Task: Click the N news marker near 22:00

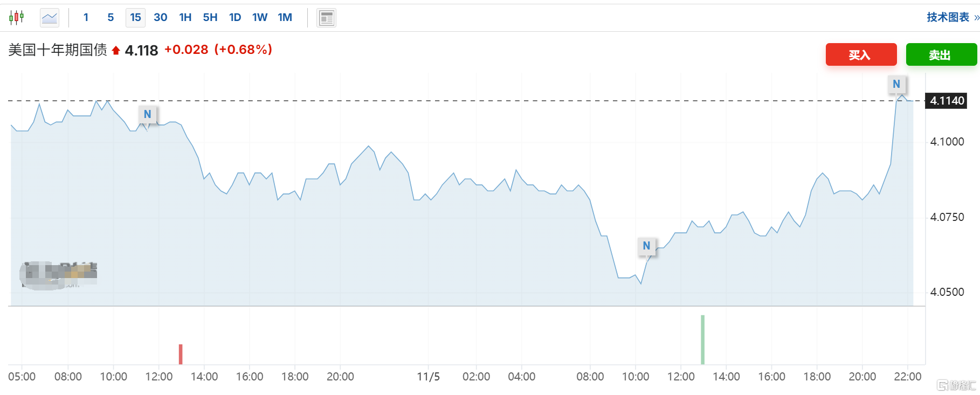Action: (896, 84)
